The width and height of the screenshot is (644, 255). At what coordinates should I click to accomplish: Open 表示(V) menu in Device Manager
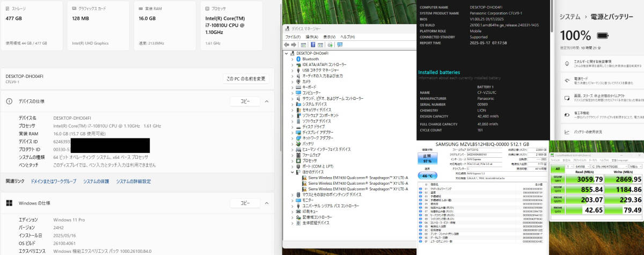pos(330,37)
